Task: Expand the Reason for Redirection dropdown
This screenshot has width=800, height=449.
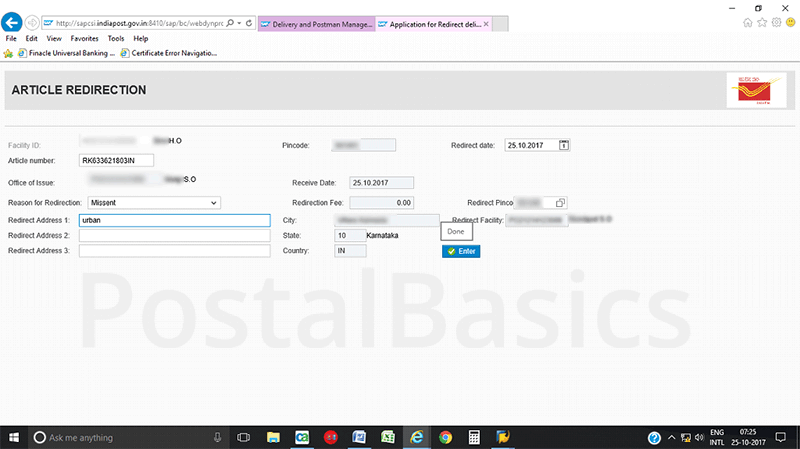Action: [214, 203]
